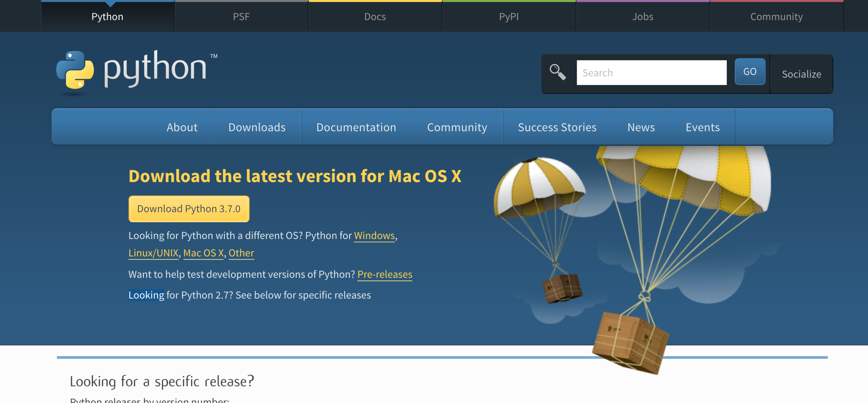Open the PSF top tab
Image resolution: width=868 pixels, height=403 pixels.
point(241,17)
